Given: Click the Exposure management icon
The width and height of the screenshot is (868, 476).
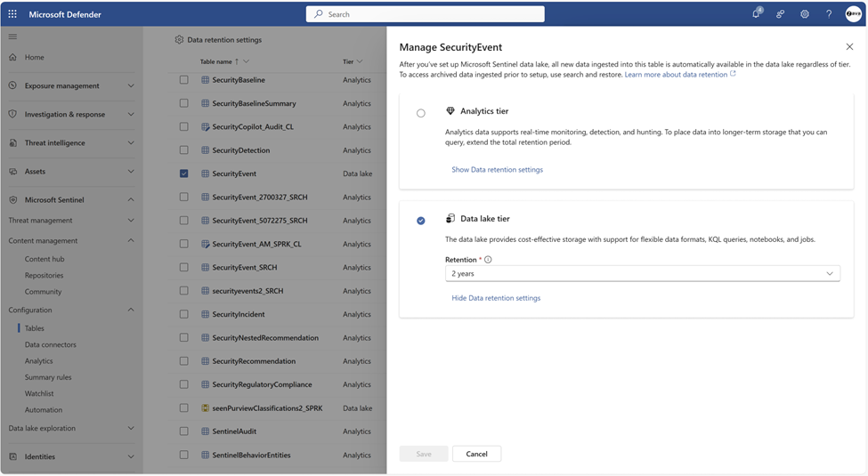Looking at the screenshot, I should 12,85.
